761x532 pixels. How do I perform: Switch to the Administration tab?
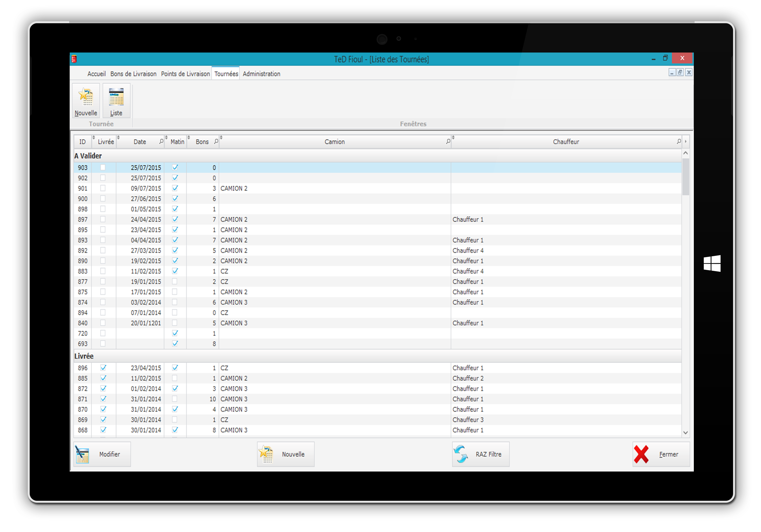point(261,74)
